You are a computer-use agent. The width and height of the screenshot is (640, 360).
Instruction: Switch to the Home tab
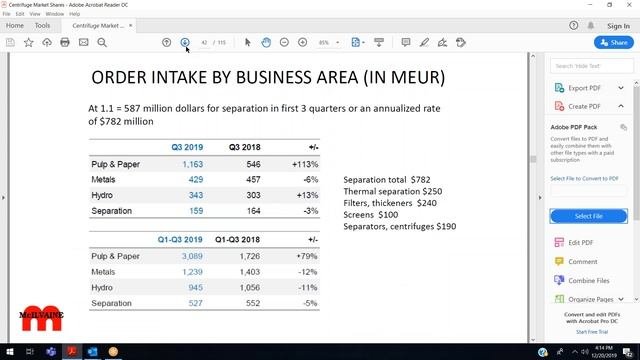point(15,25)
